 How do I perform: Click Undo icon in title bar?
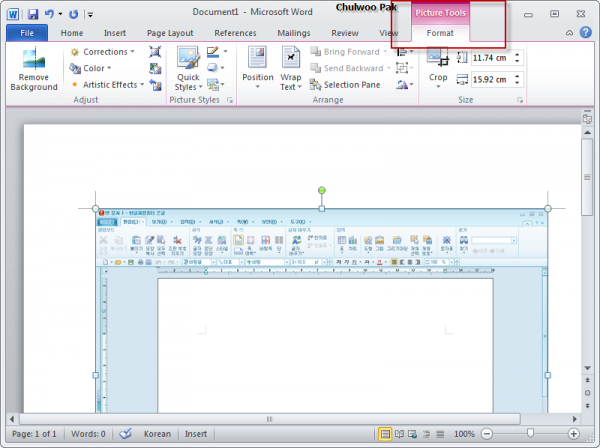49,14
